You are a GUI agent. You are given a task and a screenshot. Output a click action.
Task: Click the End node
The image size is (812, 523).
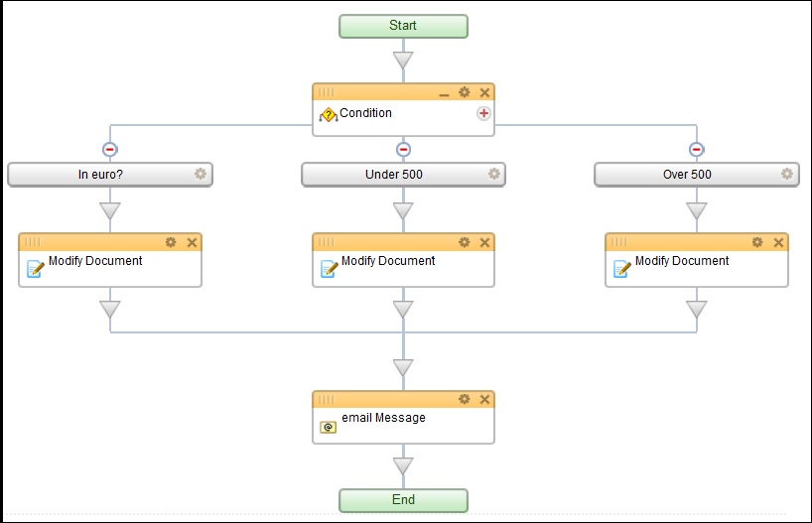tap(403, 500)
